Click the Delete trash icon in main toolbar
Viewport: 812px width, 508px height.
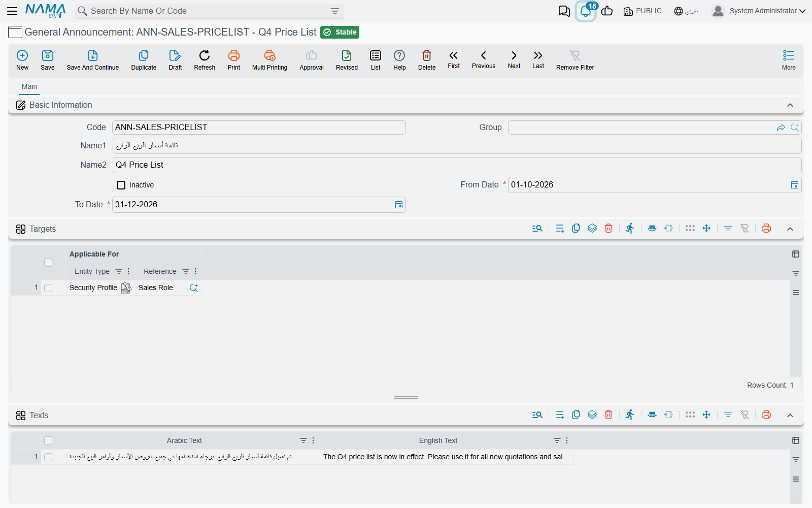[427, 55]
